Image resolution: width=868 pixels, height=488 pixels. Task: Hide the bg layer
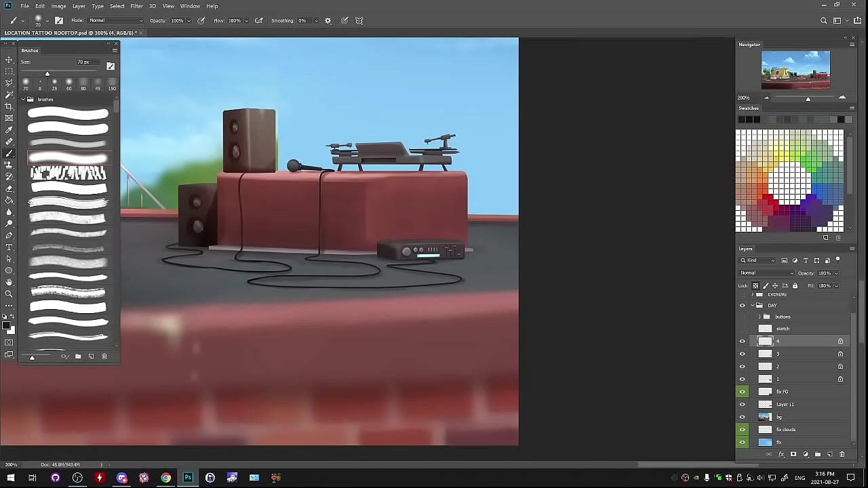pos(742,417)
